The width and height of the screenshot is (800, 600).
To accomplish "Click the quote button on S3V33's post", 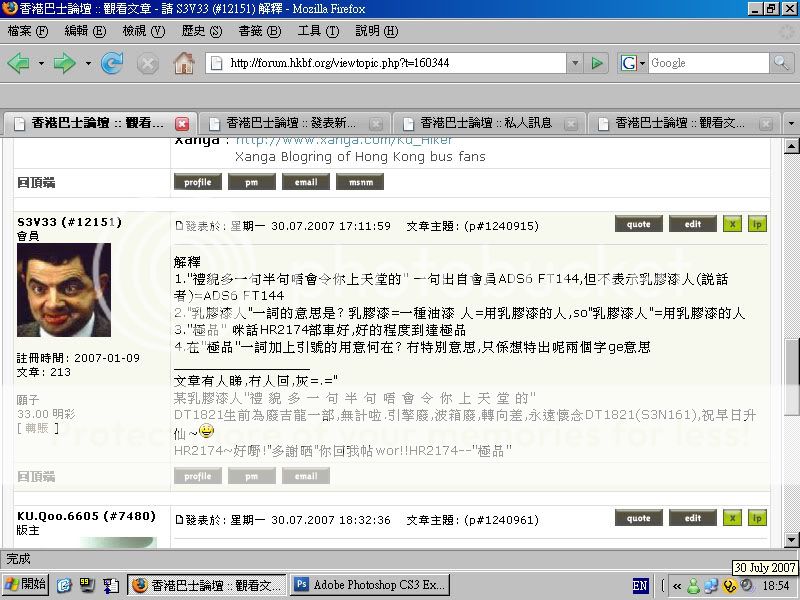I will (638, 224).
